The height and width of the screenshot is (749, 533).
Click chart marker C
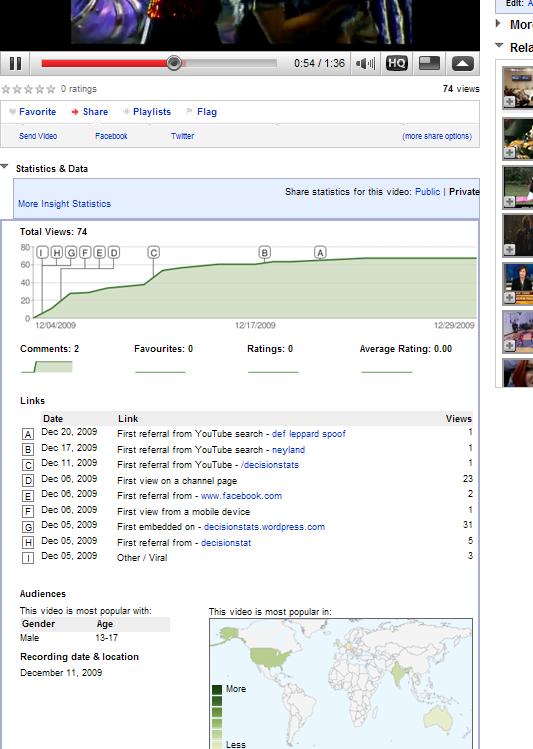[x=153, y=253]
